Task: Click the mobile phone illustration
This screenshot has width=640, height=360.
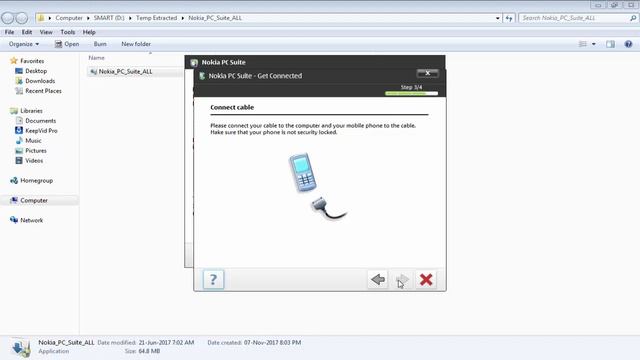Action: pyautogui.click(x=302, y=173)
